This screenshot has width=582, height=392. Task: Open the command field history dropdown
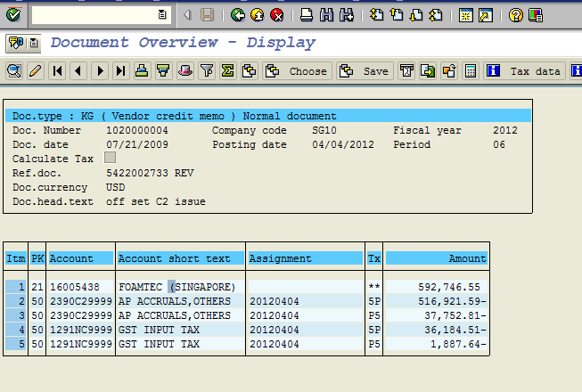pyautogui.click(x=162, y=15)
